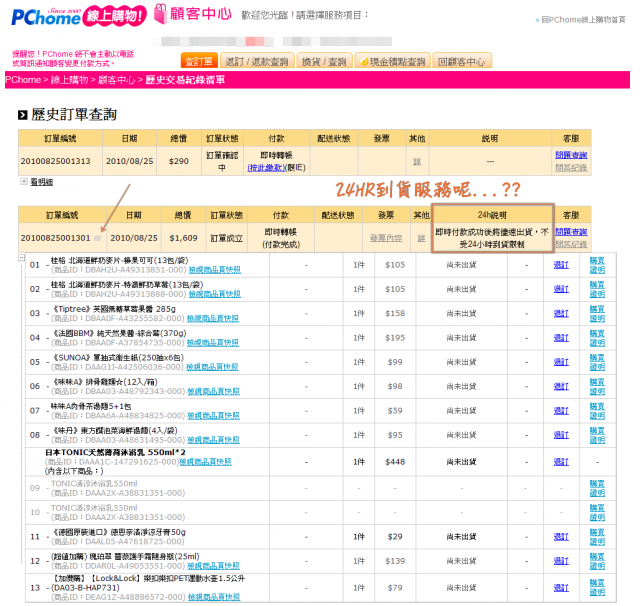Open 發票內容 invoice link
This screenshot has width=640, height=606.
(x=386, y=238)
